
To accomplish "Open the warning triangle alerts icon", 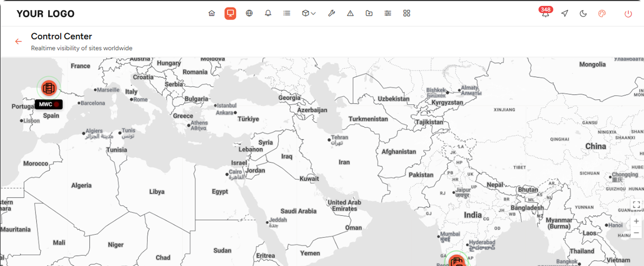I will tap(350, 13).
